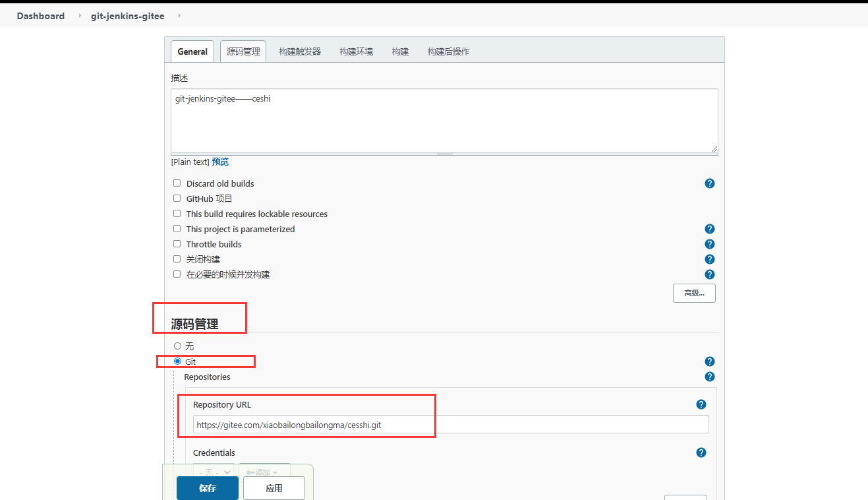Check the 关闭构建 checkbox
The height and width of the screenshot is (500, 868).
(x=177, y=259)
